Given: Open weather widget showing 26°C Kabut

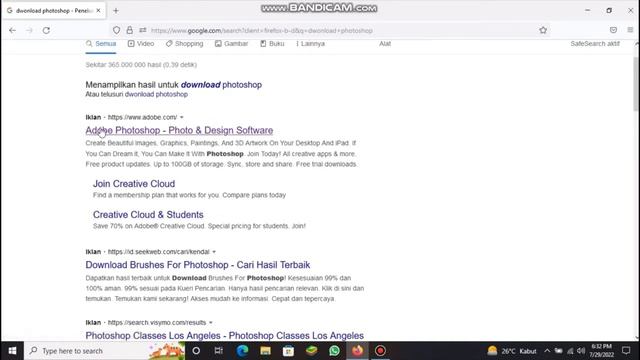Looking at the screenshot, I should coord(511,351).
